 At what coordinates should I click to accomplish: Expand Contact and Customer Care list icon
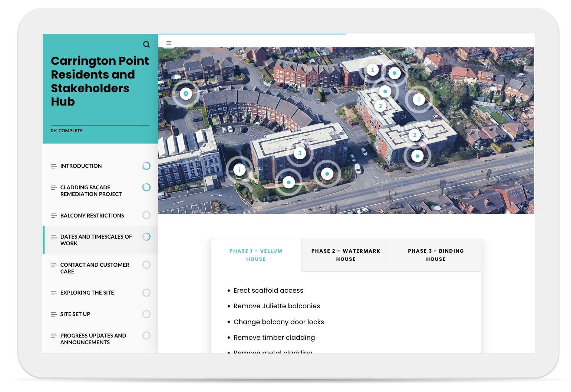(54, 265)
